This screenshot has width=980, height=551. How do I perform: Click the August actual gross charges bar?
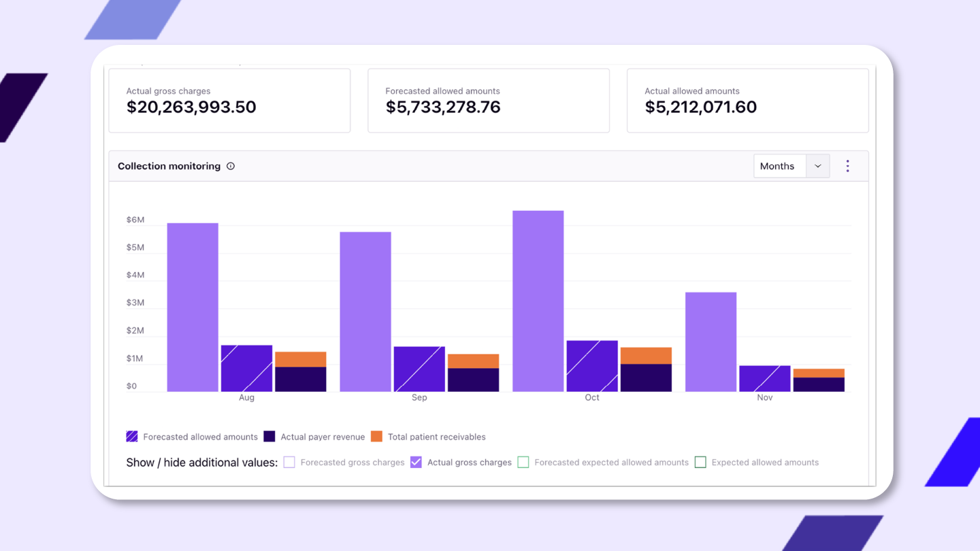click(193, 306)
